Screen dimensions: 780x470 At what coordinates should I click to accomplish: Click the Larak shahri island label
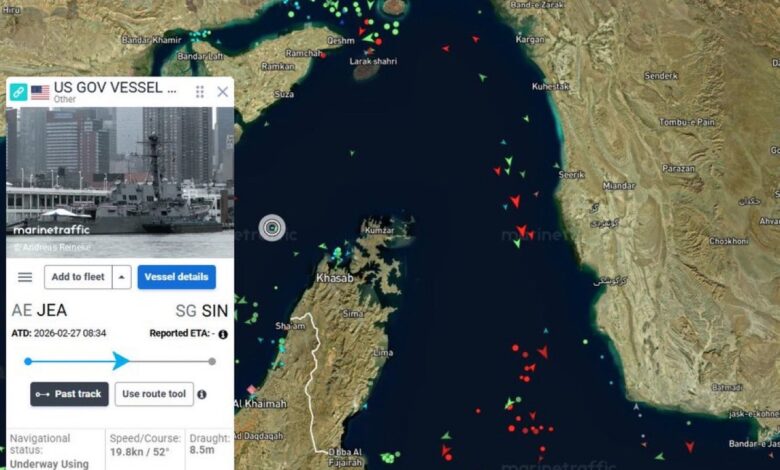pos(373,61)
